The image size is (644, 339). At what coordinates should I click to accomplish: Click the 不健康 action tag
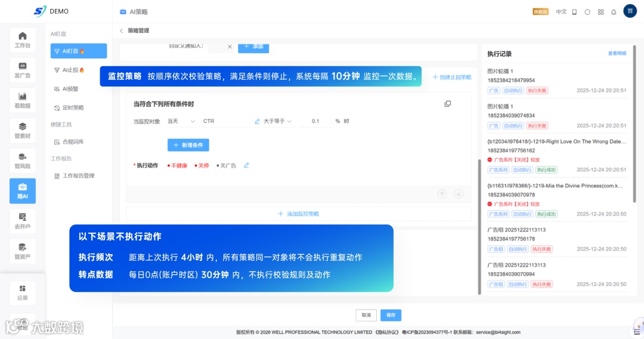(178, 165)
